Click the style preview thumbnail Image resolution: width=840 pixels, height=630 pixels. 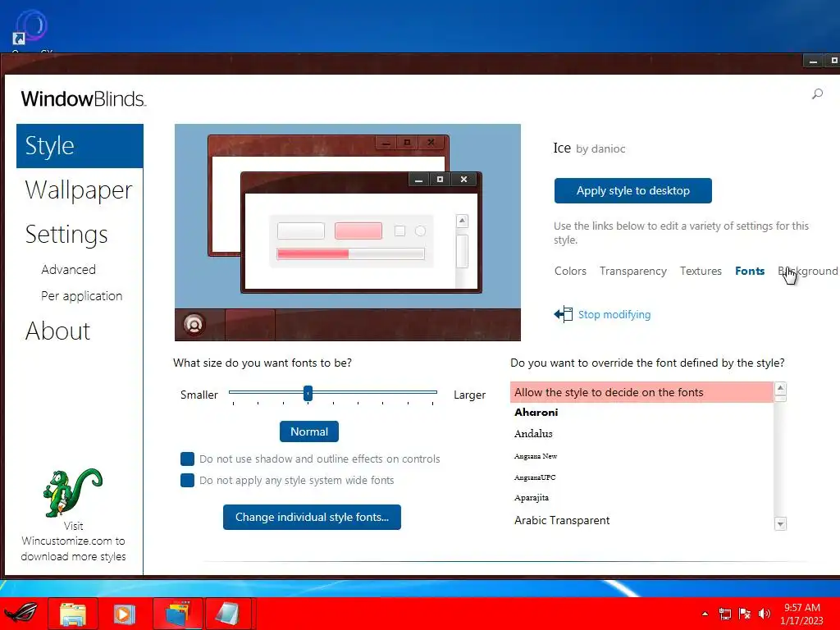pyautogui.click(x=348, y=232)
